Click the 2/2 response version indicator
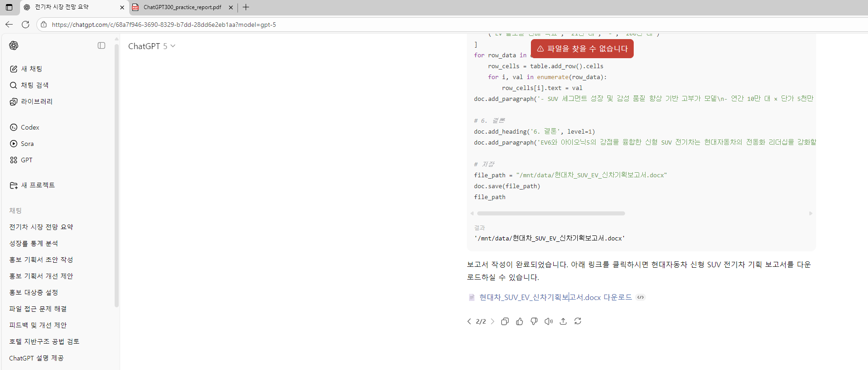Image resolution: width=868 pixels, height=370 pixels. (481, 321)
